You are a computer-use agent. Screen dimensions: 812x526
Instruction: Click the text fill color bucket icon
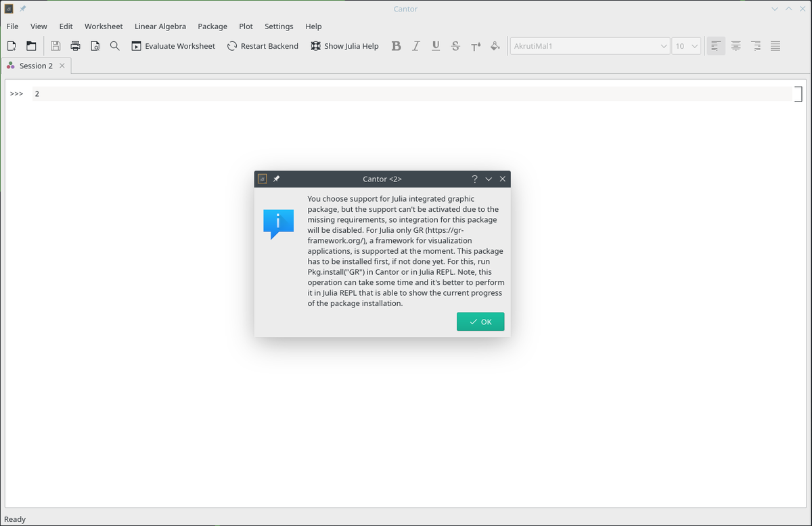495,46
